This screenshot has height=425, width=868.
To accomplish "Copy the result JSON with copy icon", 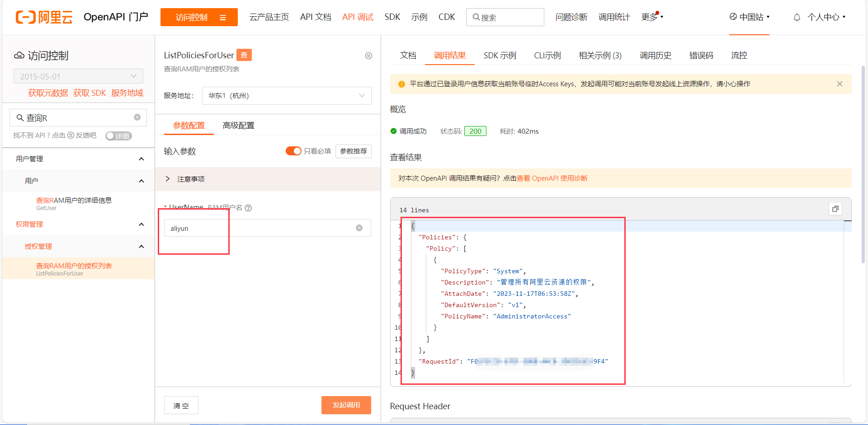I will [x=835, y=209].
